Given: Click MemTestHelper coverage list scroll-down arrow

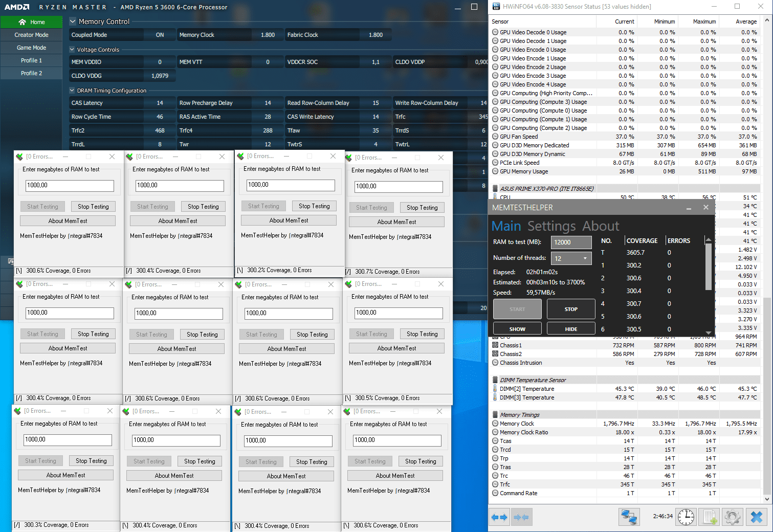Looking at the screenshot, I should (708, 332).
